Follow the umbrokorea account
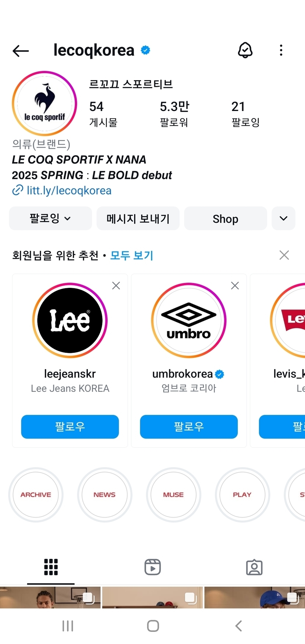305x644 pixels. [x=189, y=426]
